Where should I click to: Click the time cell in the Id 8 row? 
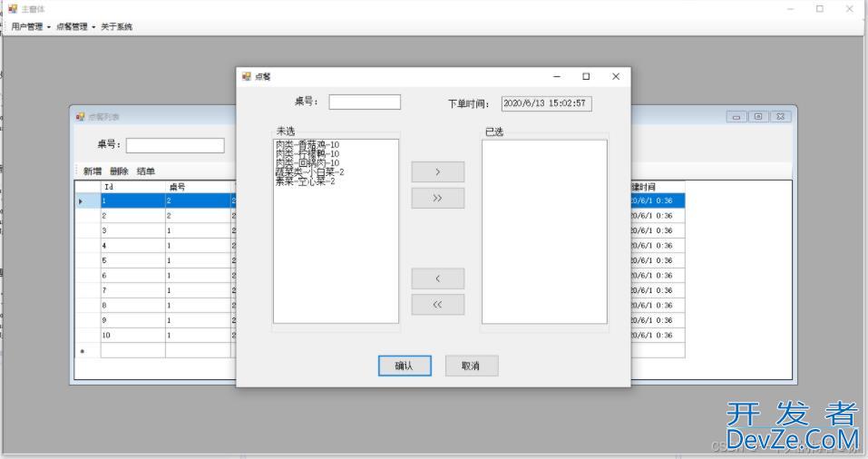click(x=657, y=305)
